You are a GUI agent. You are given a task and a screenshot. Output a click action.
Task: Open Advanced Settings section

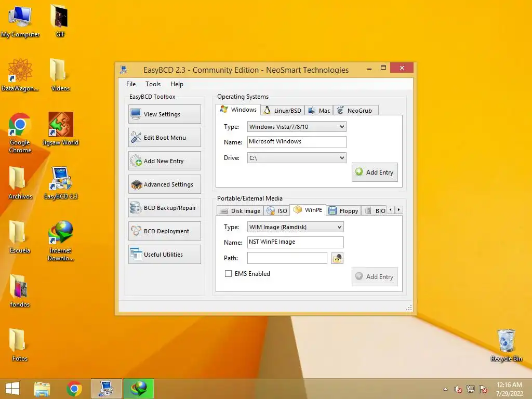pyautogui.click(x=165, y=184)
